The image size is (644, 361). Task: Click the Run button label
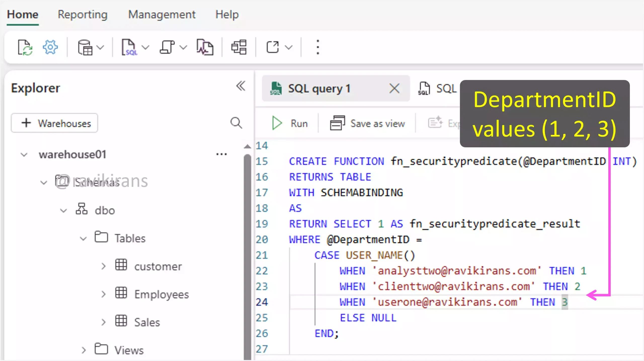(299, 123)
